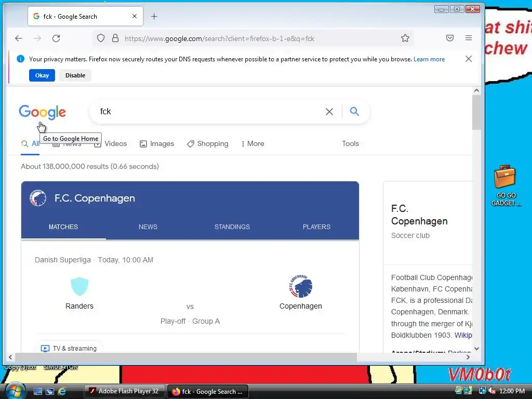The height and width of the screenshot is (399, 532).
Task: Click the fck - Google Search taskbar button
Action: point(208,392)
